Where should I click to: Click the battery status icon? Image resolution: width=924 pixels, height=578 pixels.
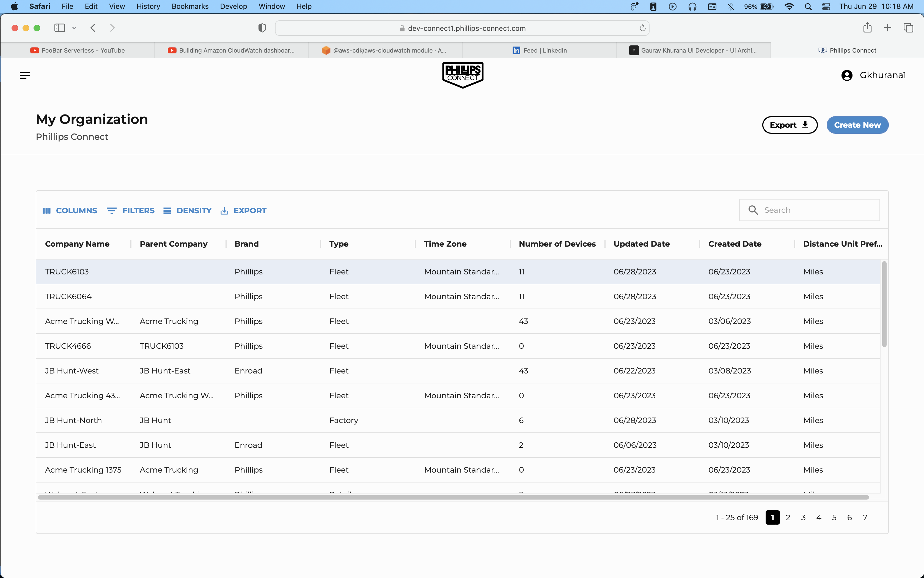click(x=767, y=7)
